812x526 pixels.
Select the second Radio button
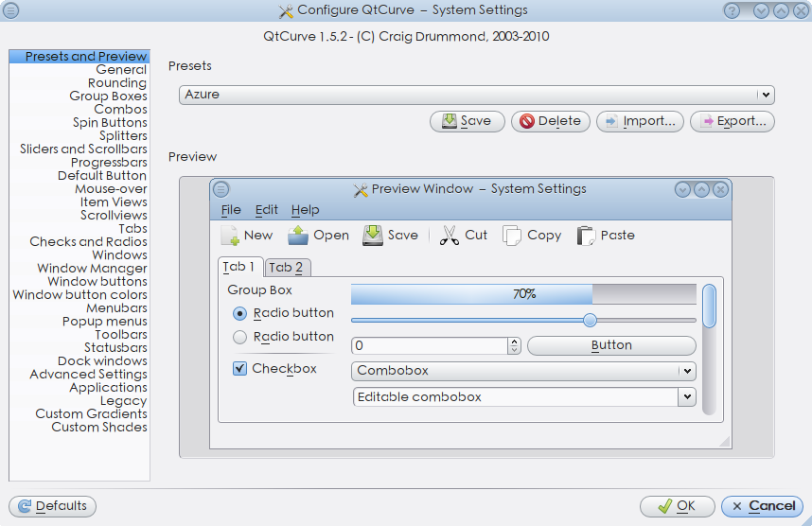point(239,337)
